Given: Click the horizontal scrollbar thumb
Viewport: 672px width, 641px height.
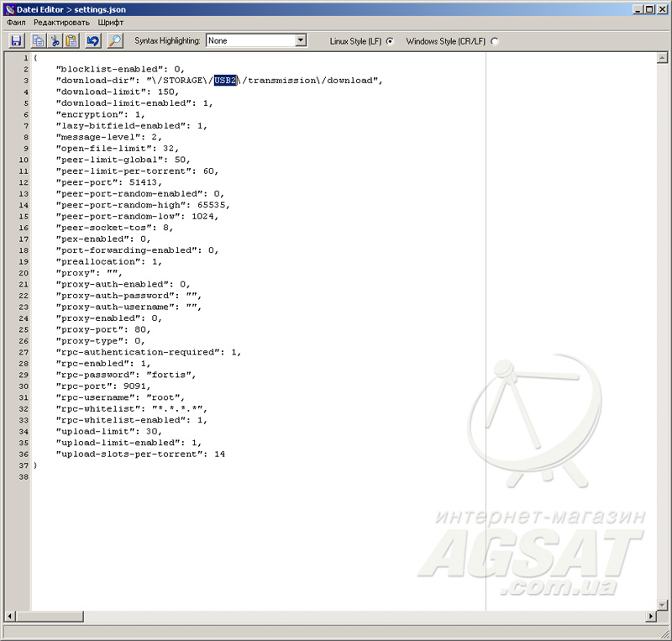Looking at the screenshot, I should [x=50, y=616].
